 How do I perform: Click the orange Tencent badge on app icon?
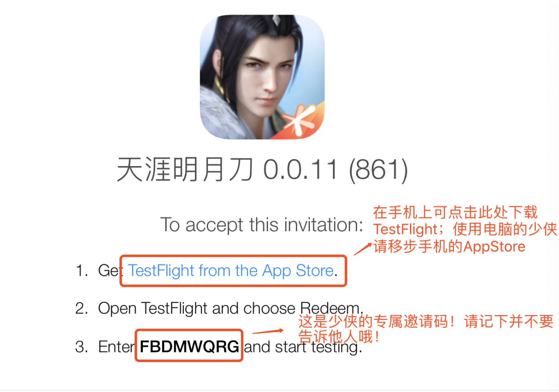(x=303, y=119)
